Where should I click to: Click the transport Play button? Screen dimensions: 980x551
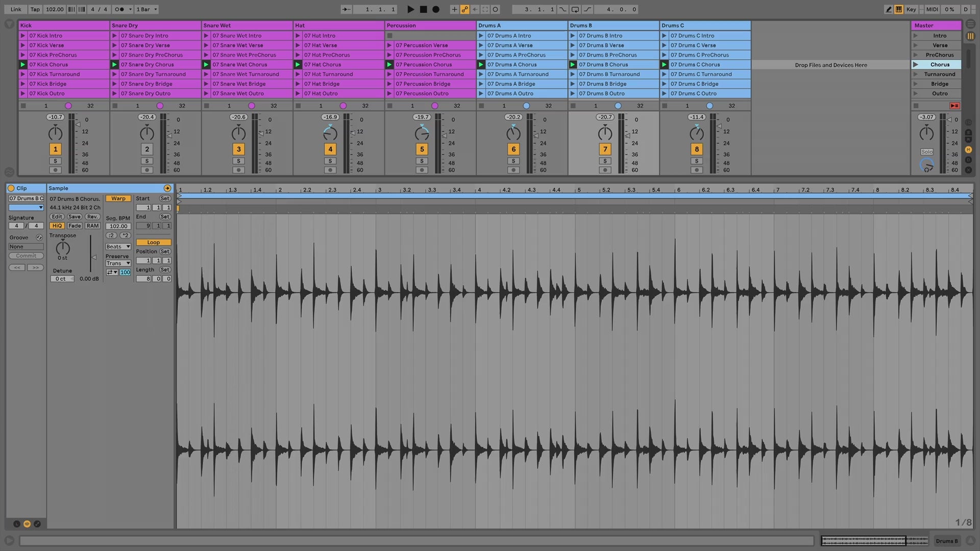click(x=410, y=9)
